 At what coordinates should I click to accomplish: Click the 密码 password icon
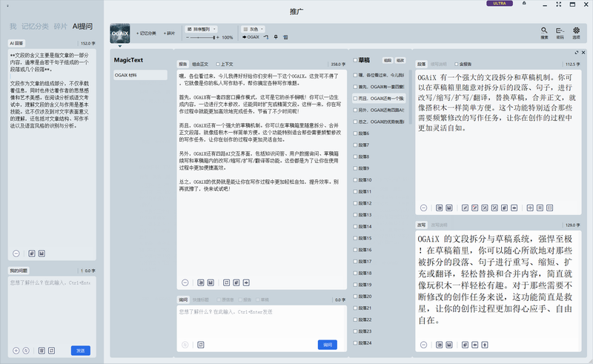(560, 31)
